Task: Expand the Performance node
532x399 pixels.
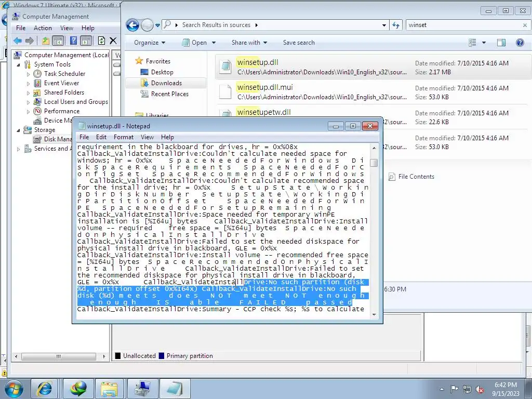Action: [28, 111]
